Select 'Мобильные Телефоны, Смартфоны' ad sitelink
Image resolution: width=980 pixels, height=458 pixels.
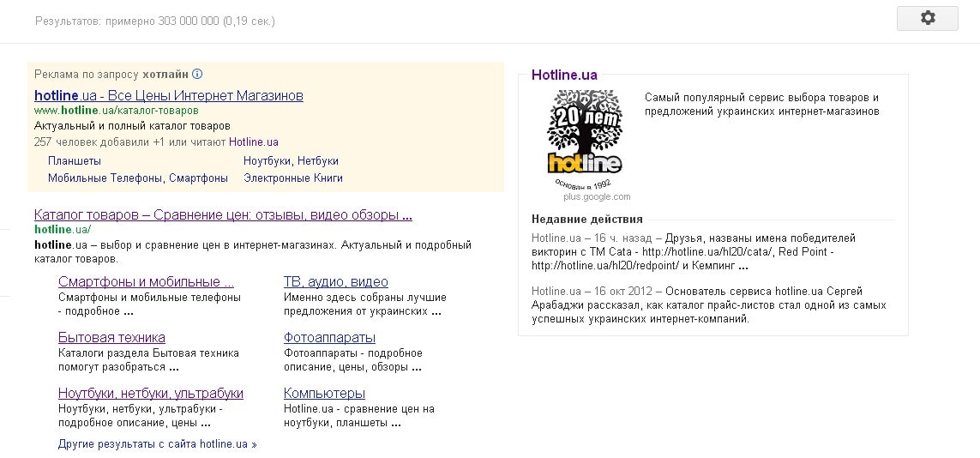tap(137, 178)
